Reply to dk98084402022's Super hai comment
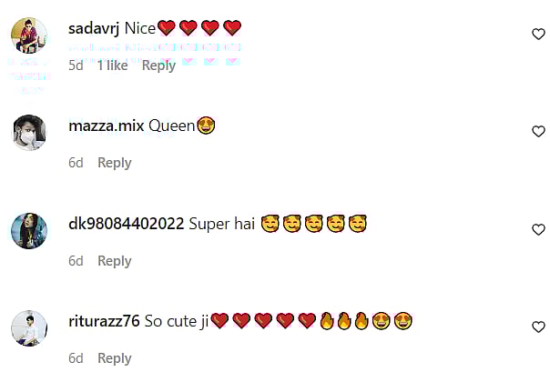550x392 pixels. click(x=115, y=261)
